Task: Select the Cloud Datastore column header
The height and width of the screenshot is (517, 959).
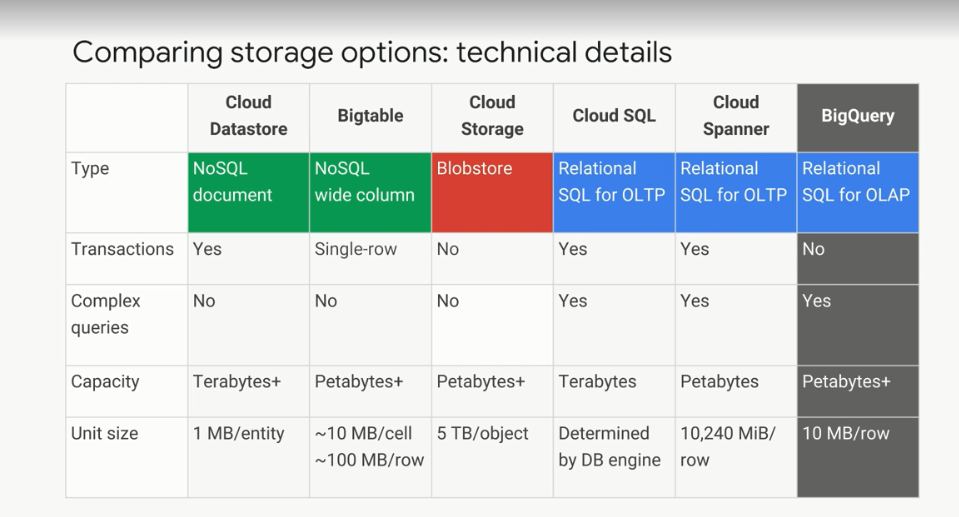Action: (x=248, y=116)
